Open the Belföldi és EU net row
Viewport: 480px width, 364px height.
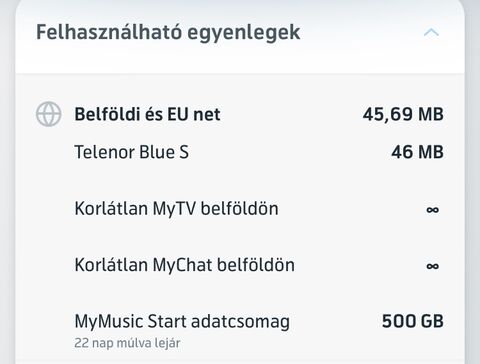[240, 114]
